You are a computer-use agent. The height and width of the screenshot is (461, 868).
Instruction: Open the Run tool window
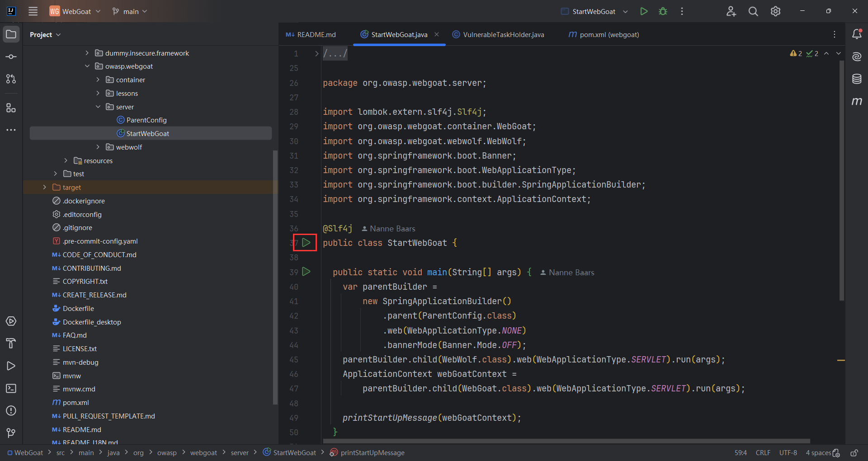11,366
